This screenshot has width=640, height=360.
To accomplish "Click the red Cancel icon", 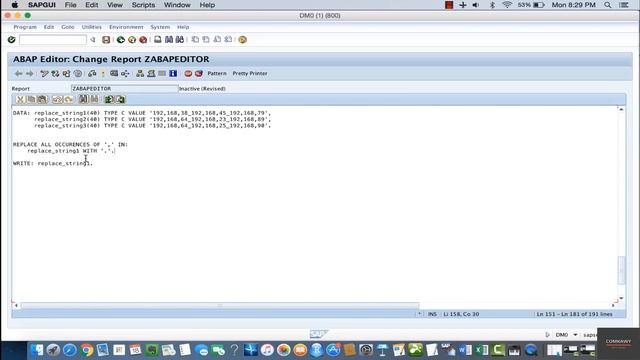I will click(143, 40).
